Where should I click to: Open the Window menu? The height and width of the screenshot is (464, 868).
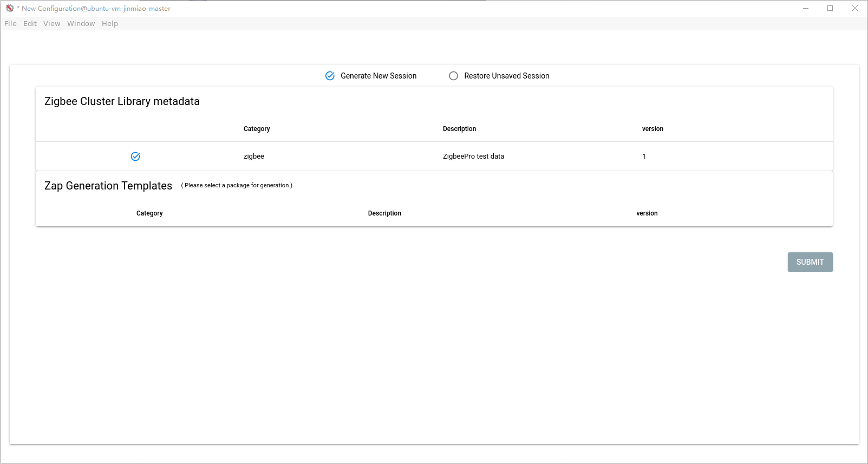pos(81,23)
